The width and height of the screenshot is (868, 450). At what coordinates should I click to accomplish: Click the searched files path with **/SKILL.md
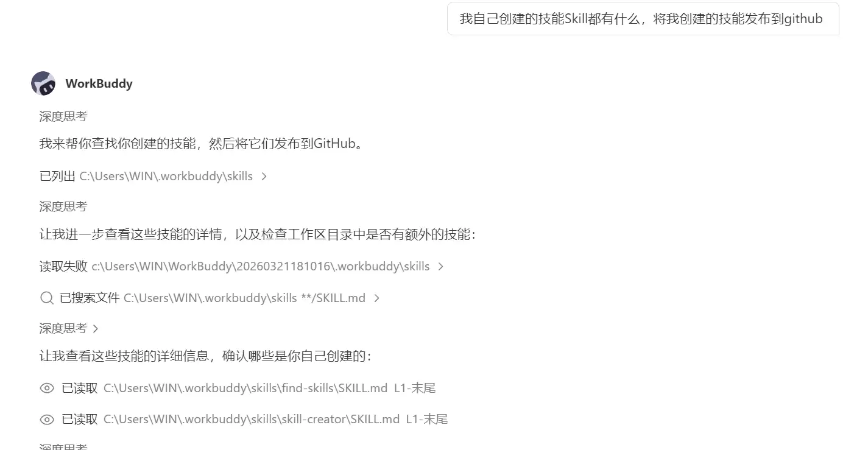point(244,298)
